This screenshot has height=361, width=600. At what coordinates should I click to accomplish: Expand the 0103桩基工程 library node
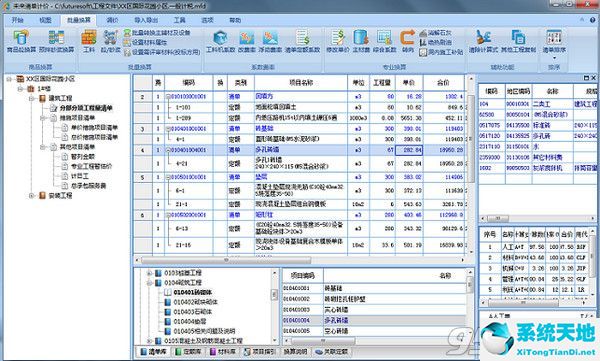[x=150, y=273]
